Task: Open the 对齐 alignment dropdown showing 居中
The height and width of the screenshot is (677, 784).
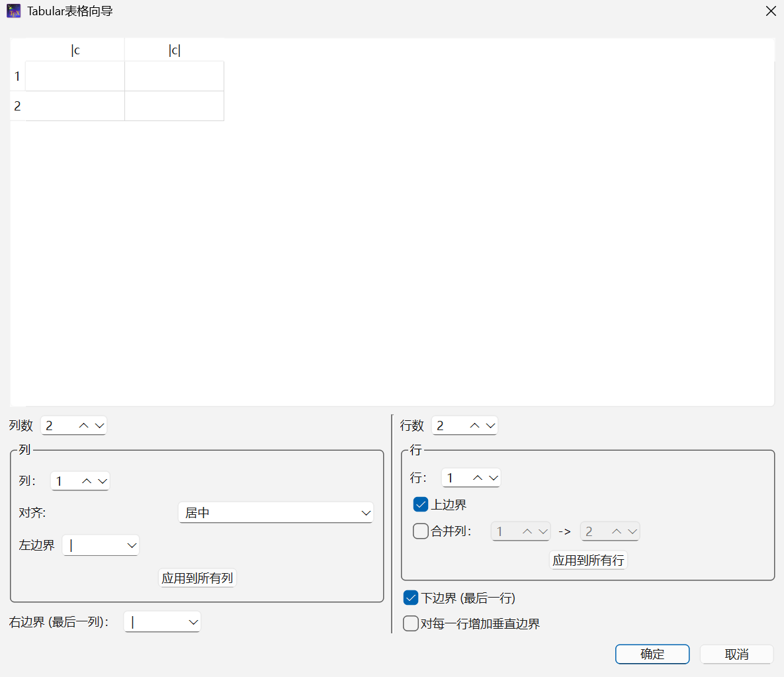Action: [276, 513]
